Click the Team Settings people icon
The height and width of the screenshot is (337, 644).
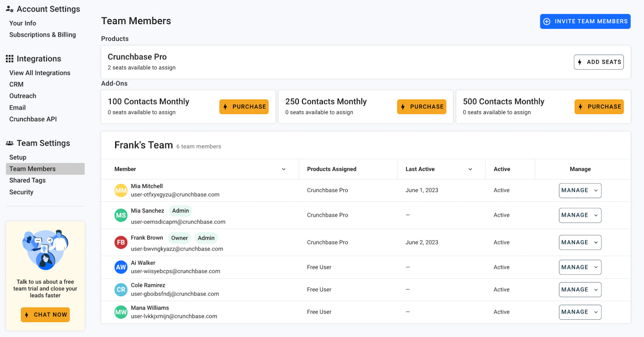click(x=10, y=143)
